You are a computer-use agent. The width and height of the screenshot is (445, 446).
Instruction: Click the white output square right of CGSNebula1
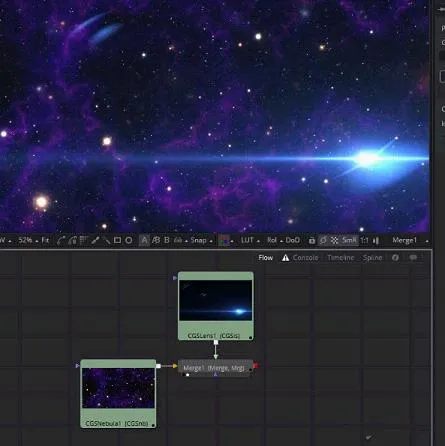[x=158, y=366]
